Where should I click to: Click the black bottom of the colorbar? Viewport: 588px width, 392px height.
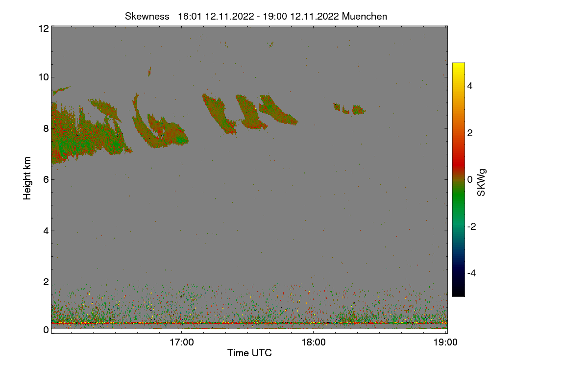[x=458, y=293]
